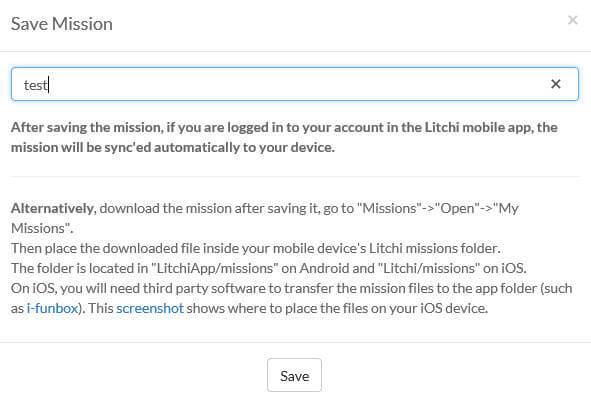Focus the mission name input field
This screenshot has height=401, width=591.
pos(295,84)
